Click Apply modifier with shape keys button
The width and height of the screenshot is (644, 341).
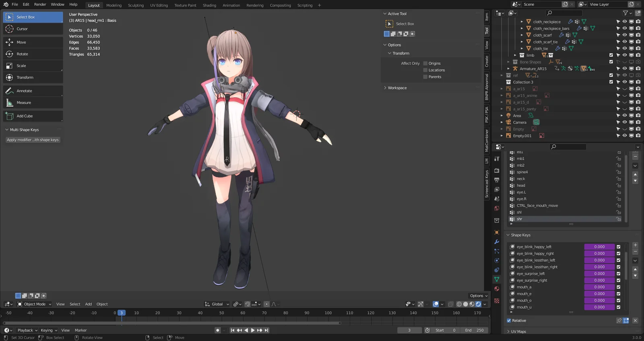click(33, 140)
